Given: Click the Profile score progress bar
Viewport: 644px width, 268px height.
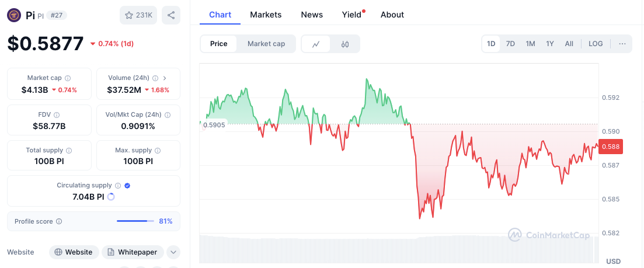Looking at the screenshot, I should tap(135, 221).
